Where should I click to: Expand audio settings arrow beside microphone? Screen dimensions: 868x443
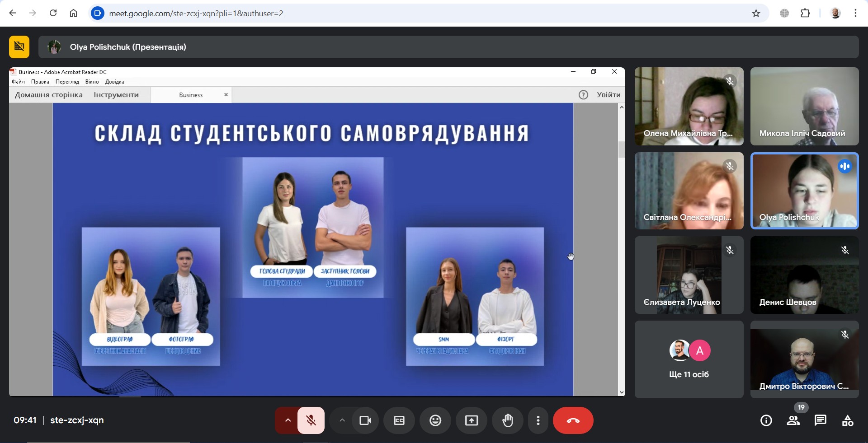click(288, 420)
